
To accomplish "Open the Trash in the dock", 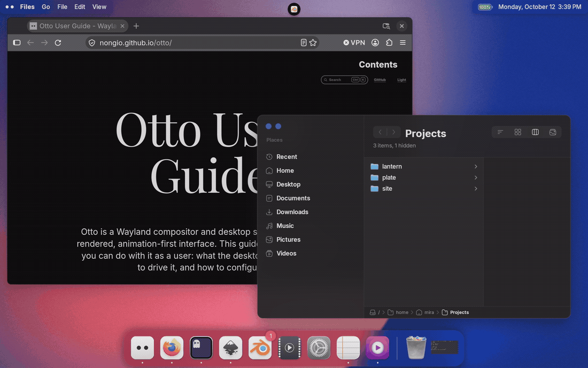I will click(x=416, y=348).
